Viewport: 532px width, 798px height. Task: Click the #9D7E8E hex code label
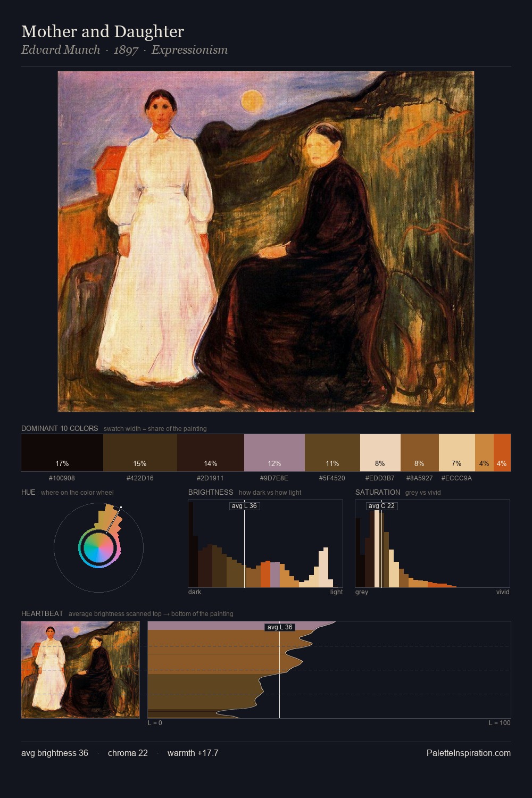(x=274, y=478)
